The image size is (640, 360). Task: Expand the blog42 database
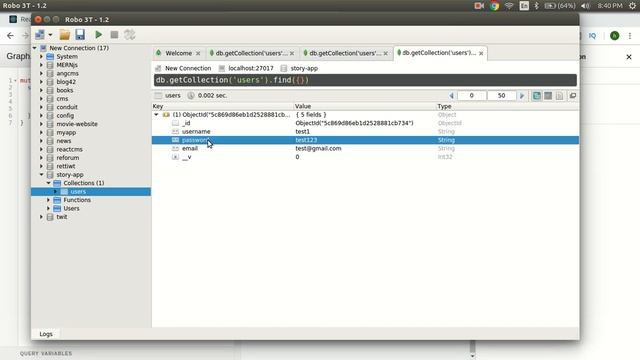pos(42,82)
